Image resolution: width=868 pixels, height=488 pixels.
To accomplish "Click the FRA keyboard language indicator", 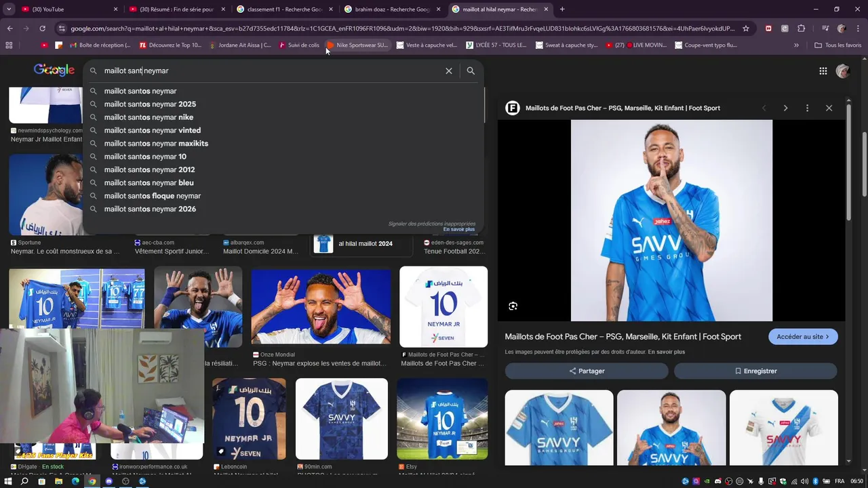I will click(840, 481).
